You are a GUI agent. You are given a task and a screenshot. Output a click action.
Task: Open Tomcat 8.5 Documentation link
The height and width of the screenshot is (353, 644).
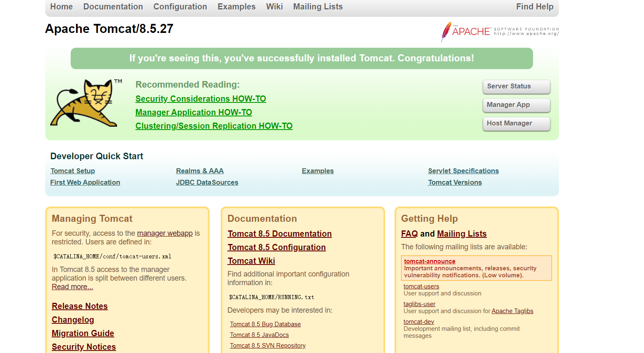click(x=279, y=234)
